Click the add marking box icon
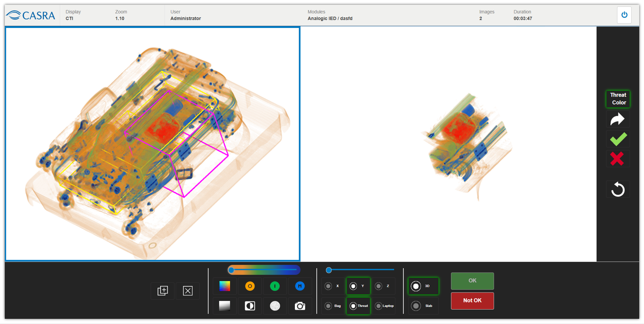 (x=163, y=290)
